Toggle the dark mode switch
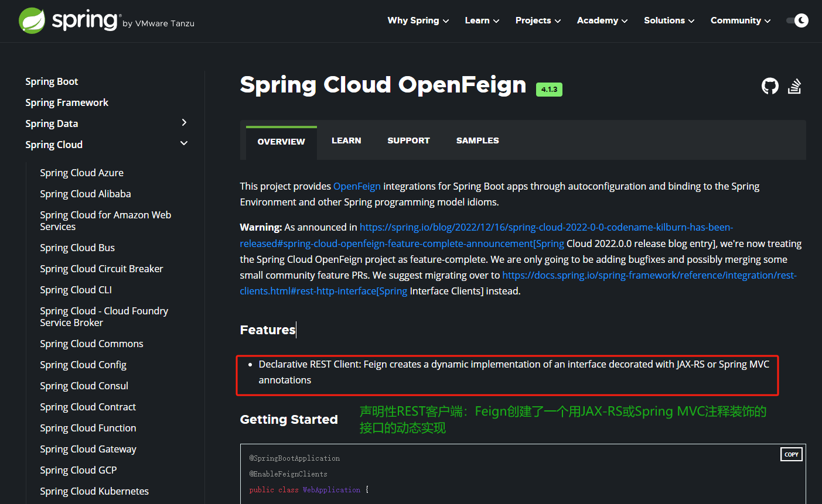Screen dimensions: 822x504 797,20
